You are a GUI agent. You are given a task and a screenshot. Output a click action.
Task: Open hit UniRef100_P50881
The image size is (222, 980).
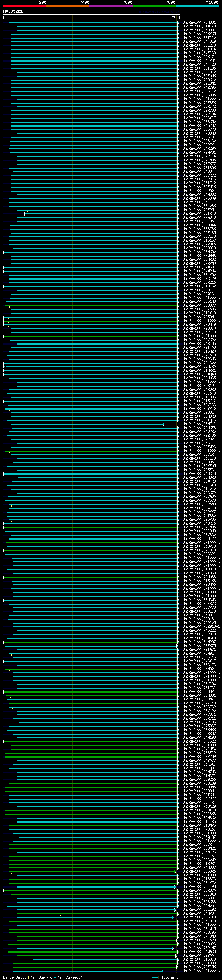(199, 30)
